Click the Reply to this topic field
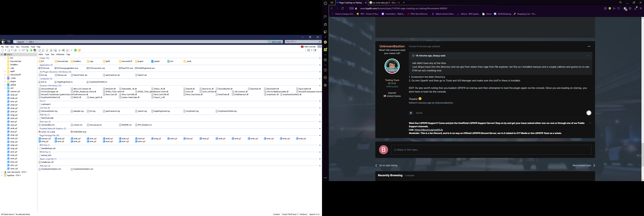This screenshot has height=216, width=644. click(491, 150)
